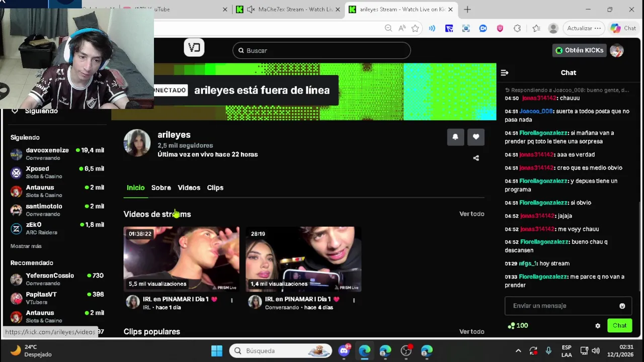
Task: Open santimotolo channel in sidebar
Action: point(57,210)
